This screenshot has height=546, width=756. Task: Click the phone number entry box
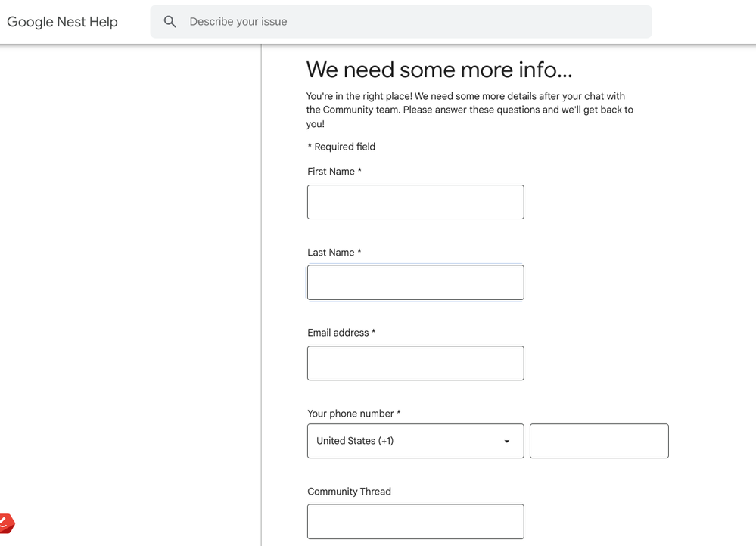[x=599, y=441]
